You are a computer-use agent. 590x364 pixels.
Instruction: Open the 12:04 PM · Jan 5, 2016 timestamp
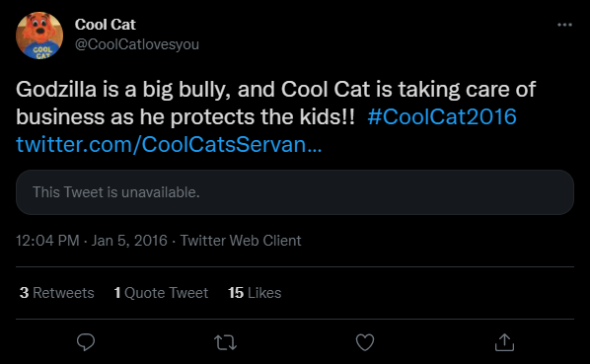tap(92, 241)
